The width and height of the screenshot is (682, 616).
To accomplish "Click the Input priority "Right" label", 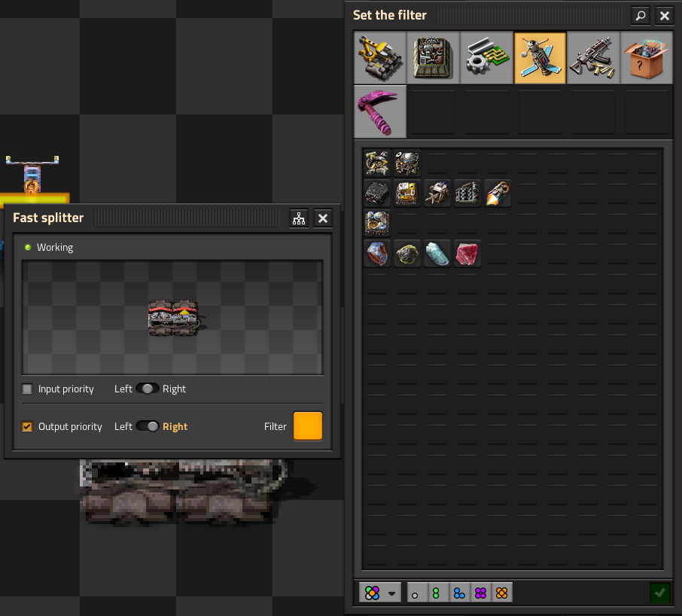I will (x=174, y=389).
